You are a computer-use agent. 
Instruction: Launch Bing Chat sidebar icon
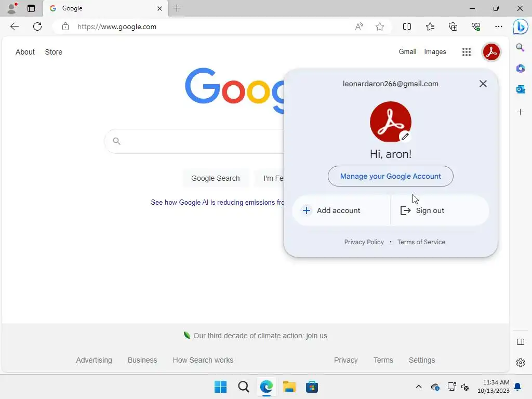[520, 27]
